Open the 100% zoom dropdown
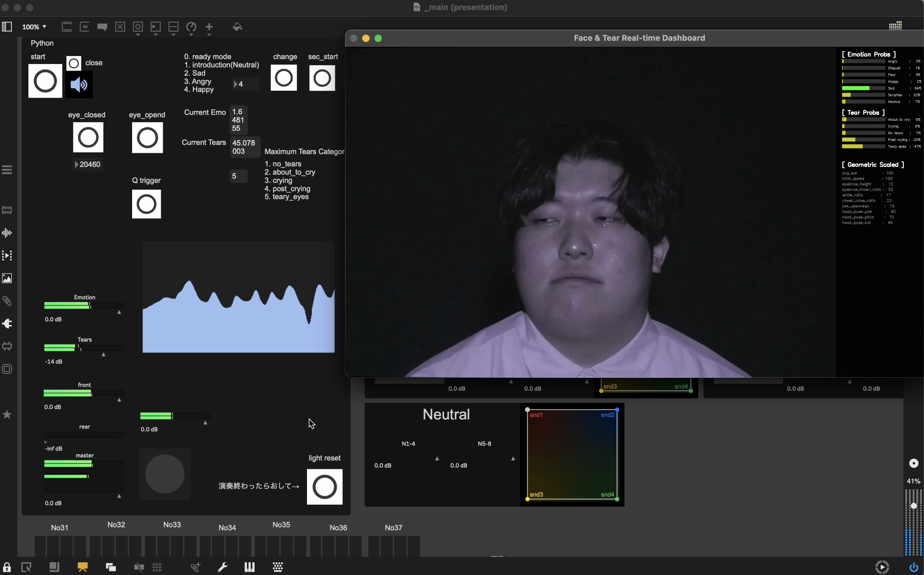This screenshot has height=575, width=924. point(34,27)
